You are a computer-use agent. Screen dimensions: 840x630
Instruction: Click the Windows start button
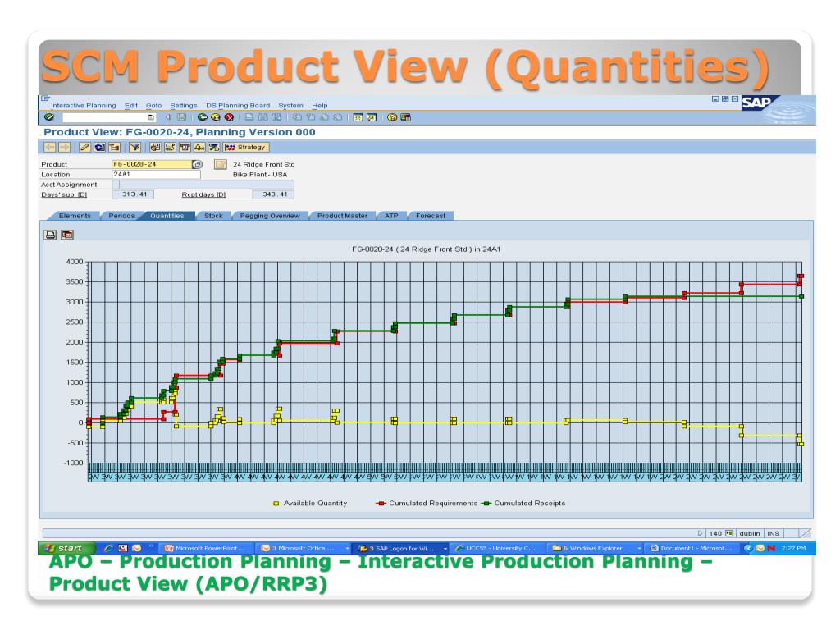[x=66, y=548]
